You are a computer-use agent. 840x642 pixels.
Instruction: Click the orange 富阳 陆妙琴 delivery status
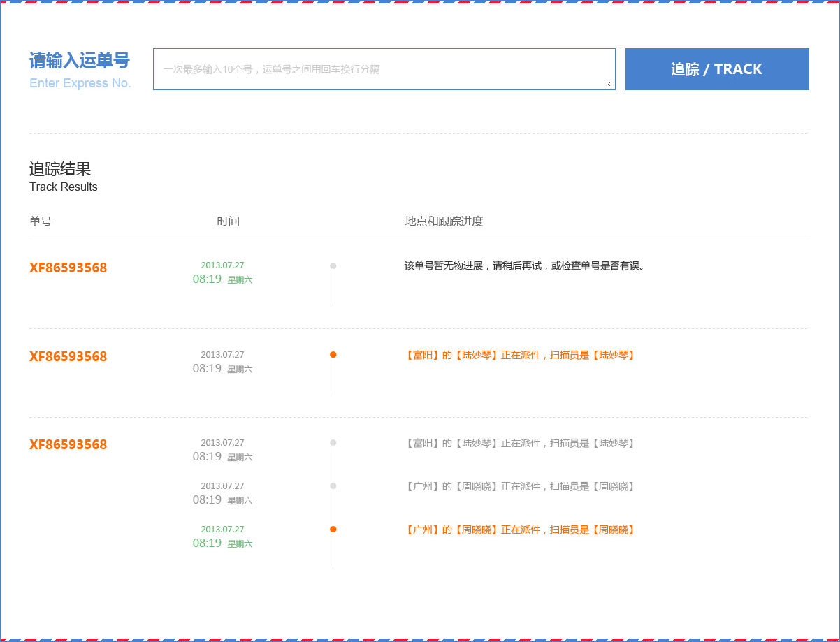click(x=520, y=355)
